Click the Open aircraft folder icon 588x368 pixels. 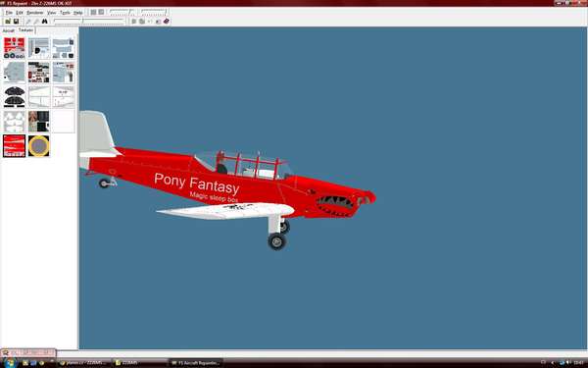tap(8, 22)
